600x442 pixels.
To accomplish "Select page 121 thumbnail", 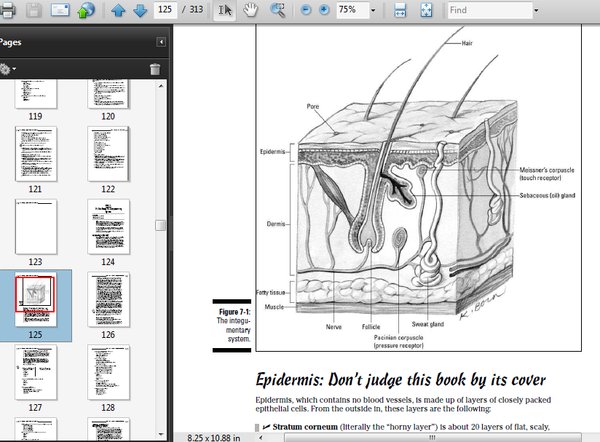I will coord(36,154).
